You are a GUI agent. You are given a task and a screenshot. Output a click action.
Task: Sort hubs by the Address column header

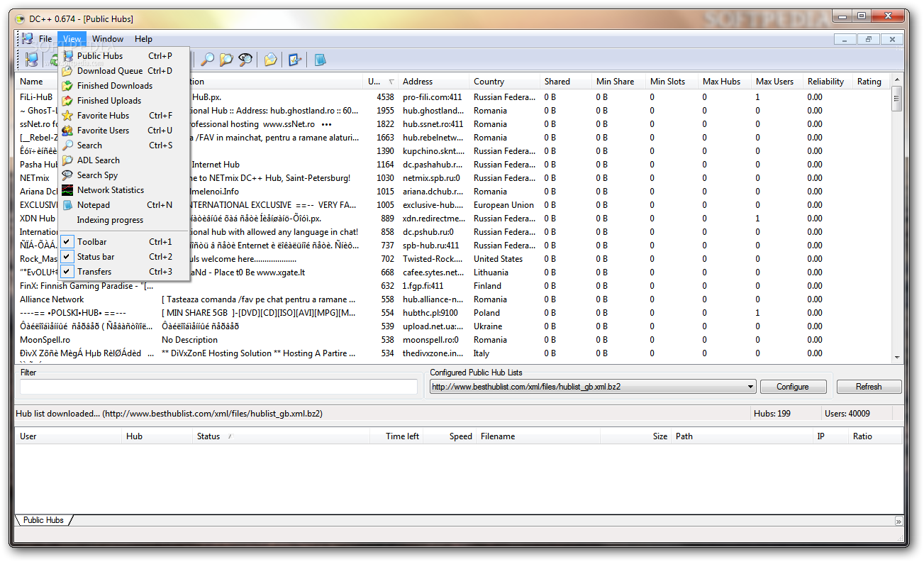point(433,82)
